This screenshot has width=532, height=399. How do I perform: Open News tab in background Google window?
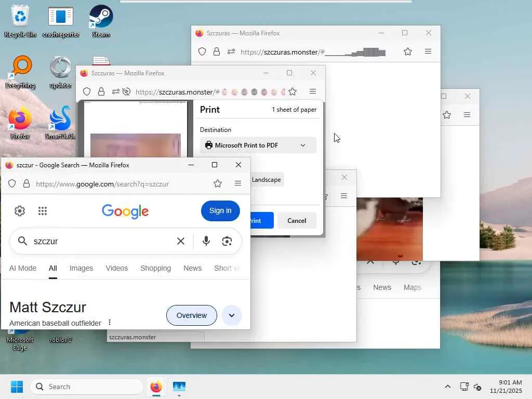click(x=382, y=287)
